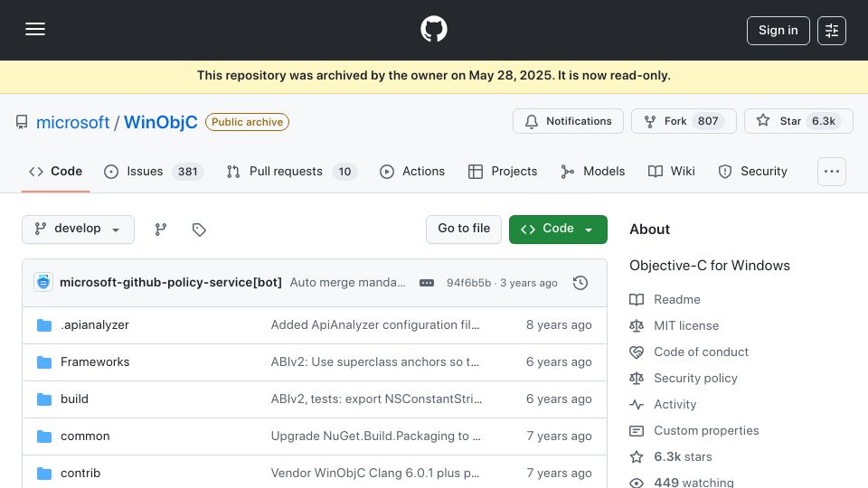Open ABIv2 tests export NSConstantString commit
868x488 pixels.
point(376,399)
